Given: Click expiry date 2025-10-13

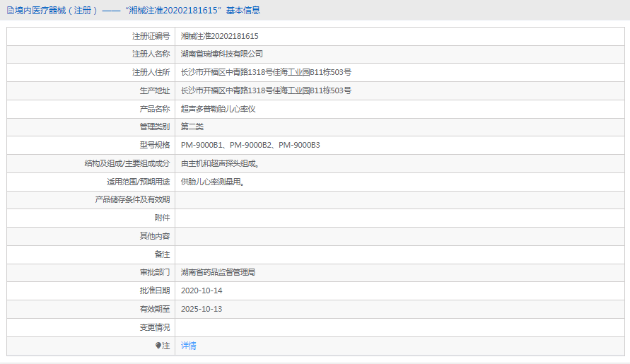Looking at the screenshot, I should point(202,309).
